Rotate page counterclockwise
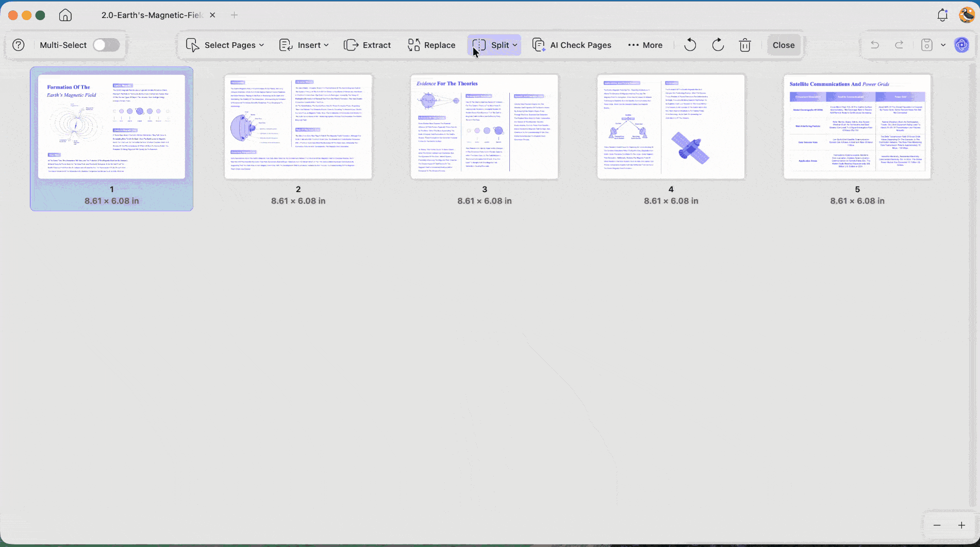 tap(690, 45)
